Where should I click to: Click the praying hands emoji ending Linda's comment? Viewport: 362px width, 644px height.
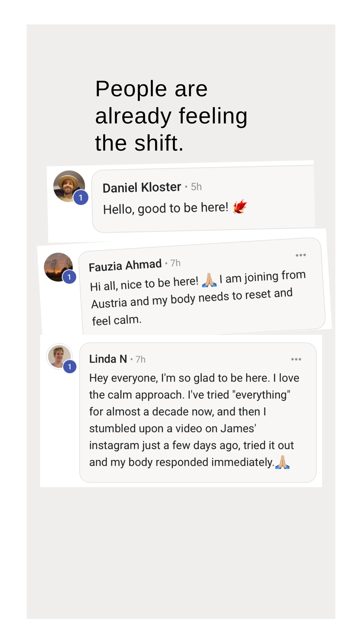pos(282,462)
